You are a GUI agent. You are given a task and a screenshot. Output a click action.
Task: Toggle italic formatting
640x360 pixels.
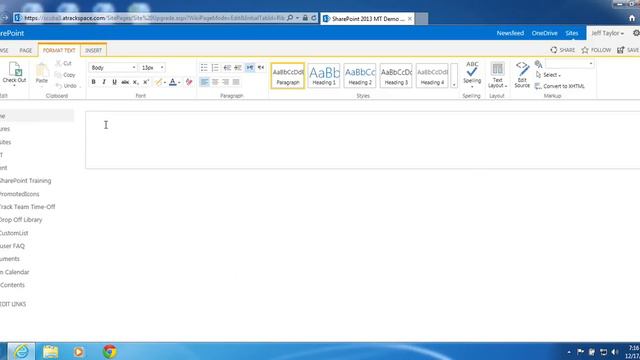tap(104, 82)
